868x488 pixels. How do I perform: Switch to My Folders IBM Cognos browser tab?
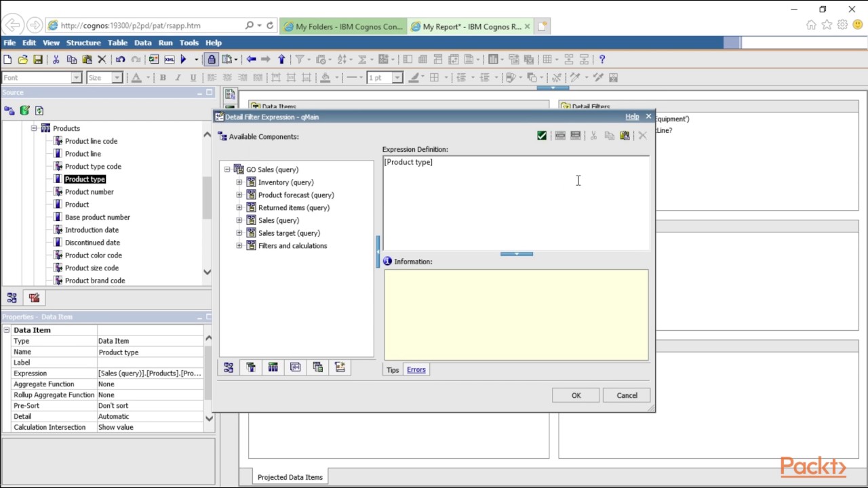coord(342,26)
